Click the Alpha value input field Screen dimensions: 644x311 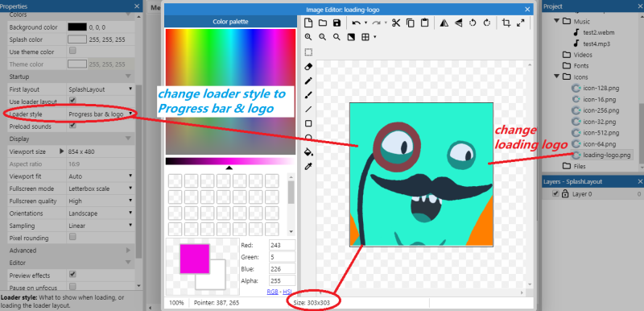(283, 281)
